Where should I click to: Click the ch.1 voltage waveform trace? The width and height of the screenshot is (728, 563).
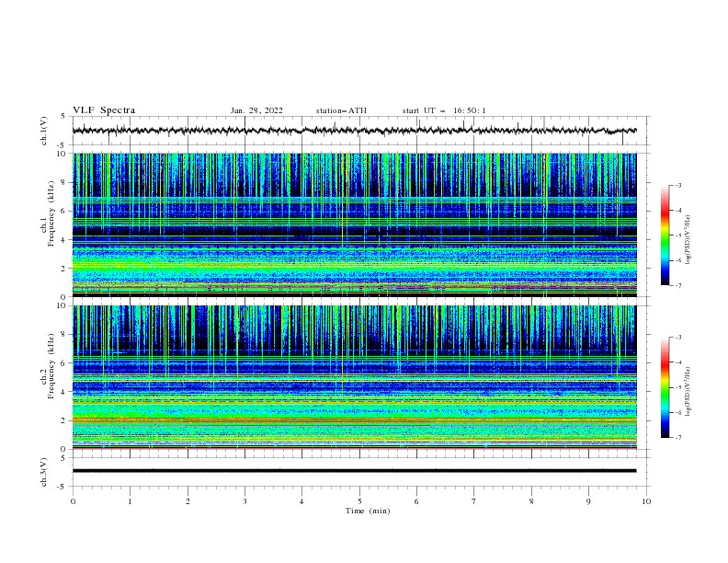(x=354, y=131)
